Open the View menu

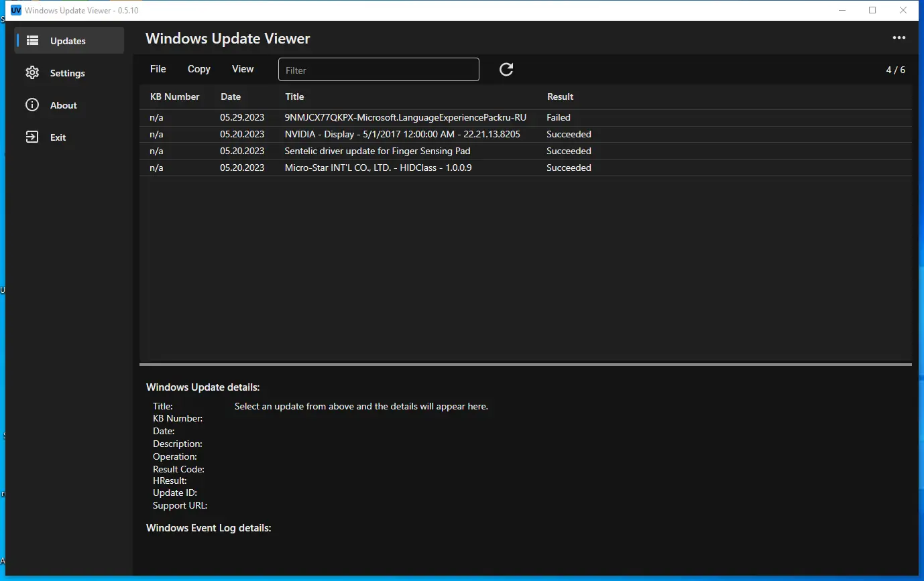tap(243, 69)
